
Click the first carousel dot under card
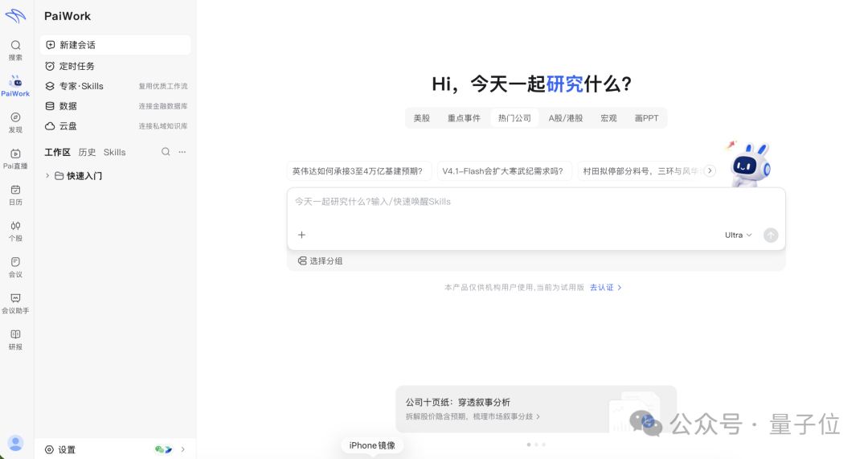529,445
